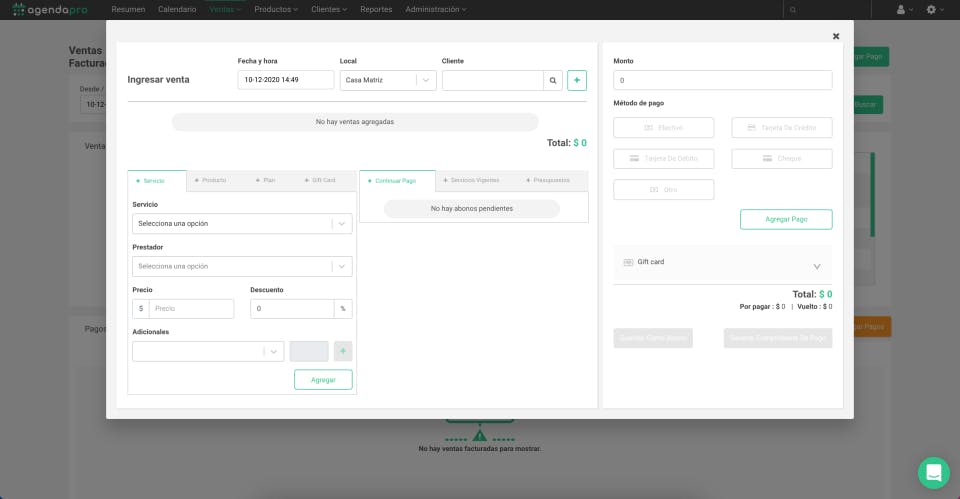The image size is (960, 499).
Task: Select Cheque payment method
Action: pyautogui.click(x=782, y=159)
